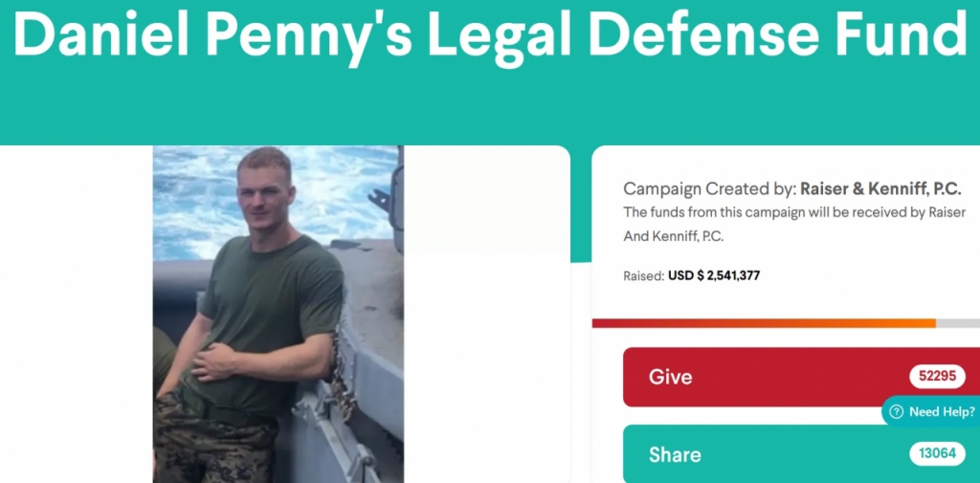
Task: Click the orange filled portion of progress bar
Action: pos(764,323)
